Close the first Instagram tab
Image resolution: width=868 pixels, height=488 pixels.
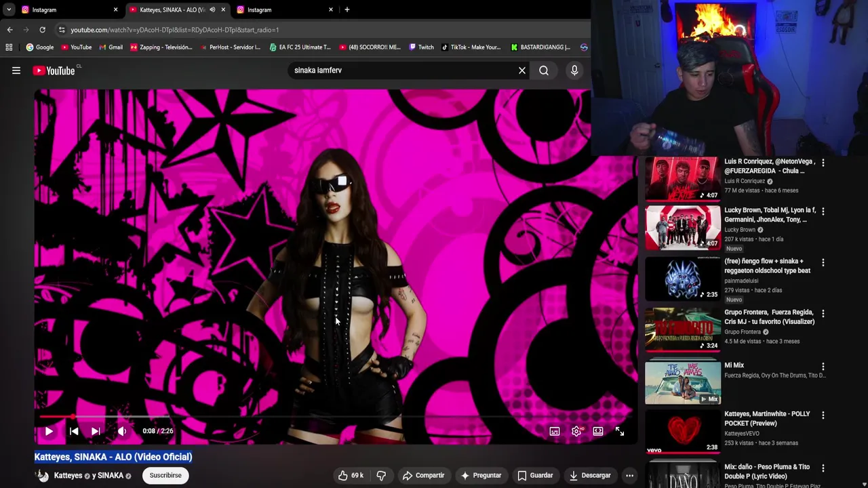click(115, 9)
